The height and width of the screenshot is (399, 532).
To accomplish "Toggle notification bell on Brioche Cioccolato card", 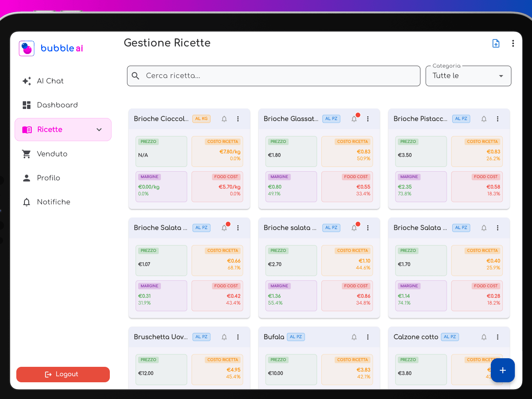I will pos(224,119).
